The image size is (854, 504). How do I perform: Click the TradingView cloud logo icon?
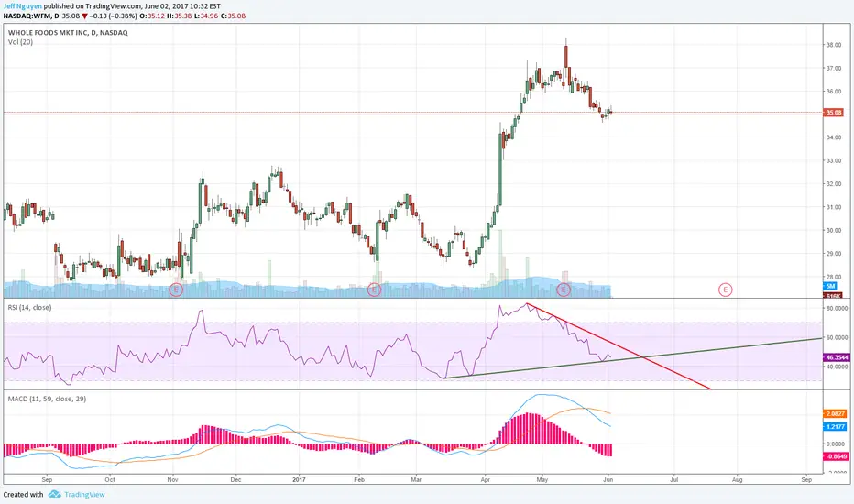(x=54, y=494)
